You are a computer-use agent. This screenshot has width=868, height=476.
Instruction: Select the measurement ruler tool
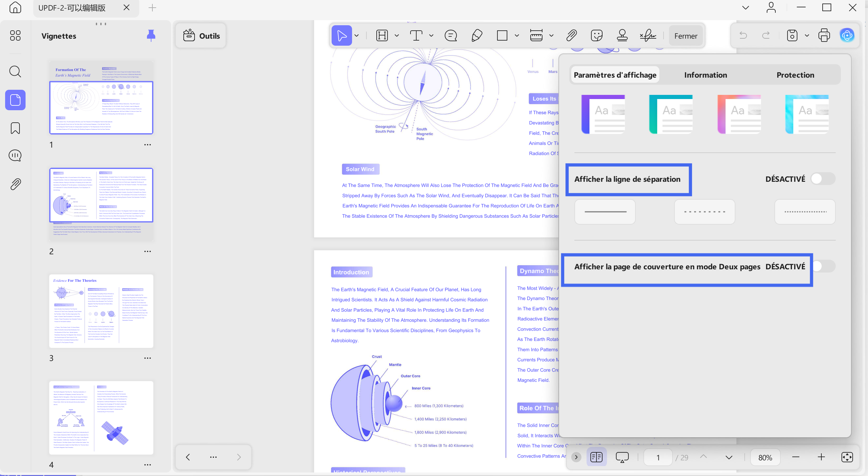(x=536, y=35)
